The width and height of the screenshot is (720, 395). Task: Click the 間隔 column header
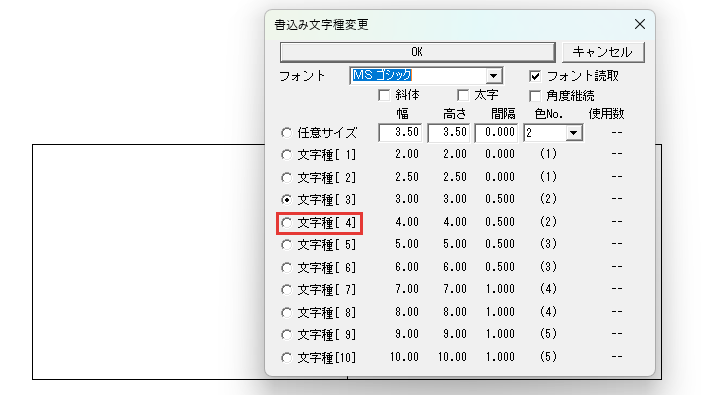(503, 113)
